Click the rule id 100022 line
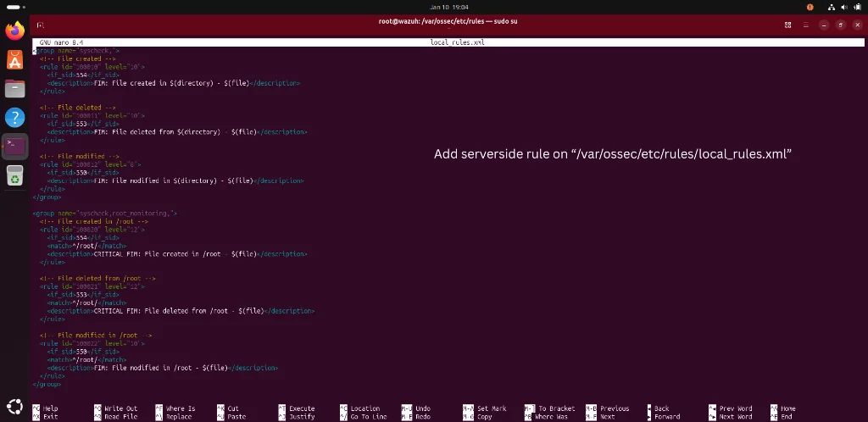 tap(92, 343)
